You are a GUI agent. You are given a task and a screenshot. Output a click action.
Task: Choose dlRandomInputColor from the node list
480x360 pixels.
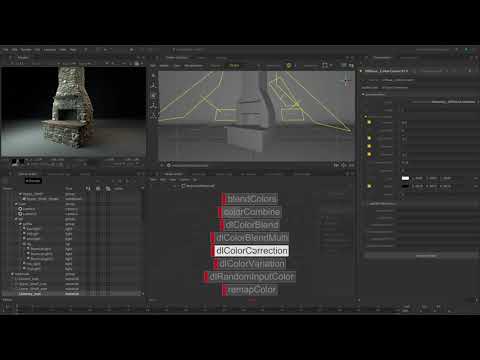[250, 277]
